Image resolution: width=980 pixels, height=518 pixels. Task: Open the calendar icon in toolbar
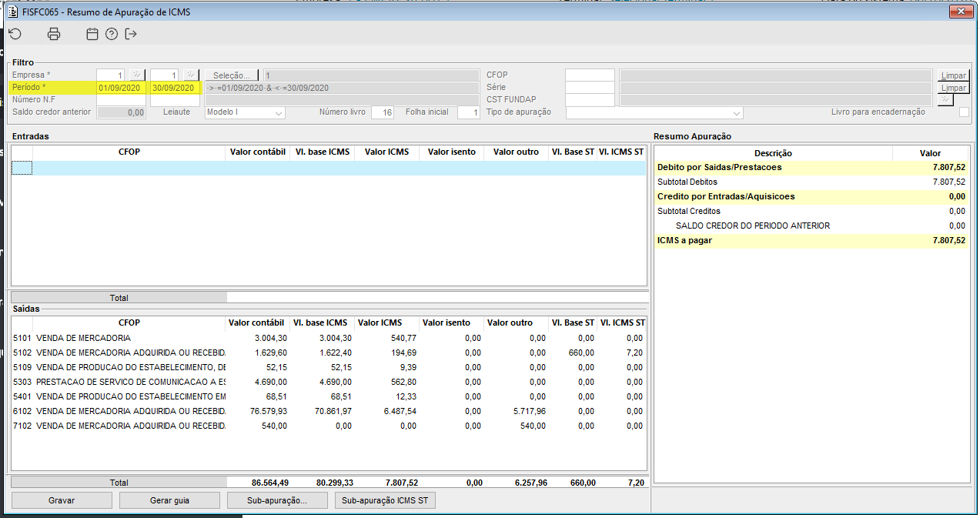coord(92,34)
